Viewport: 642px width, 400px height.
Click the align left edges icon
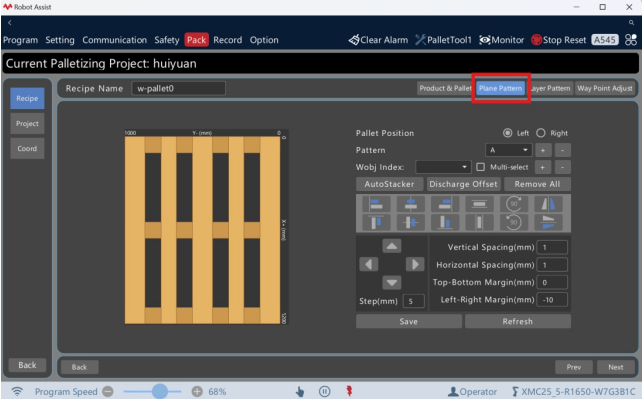[376, 204]
